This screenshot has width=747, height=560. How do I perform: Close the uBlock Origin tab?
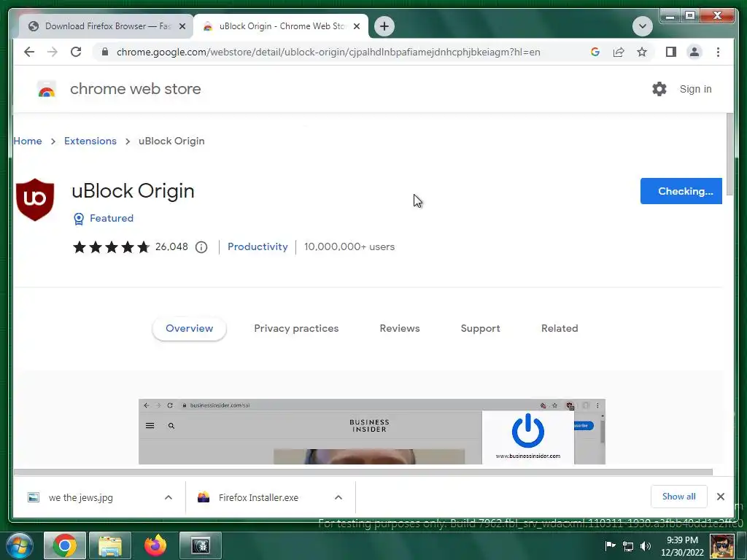(x=356, y=26)
